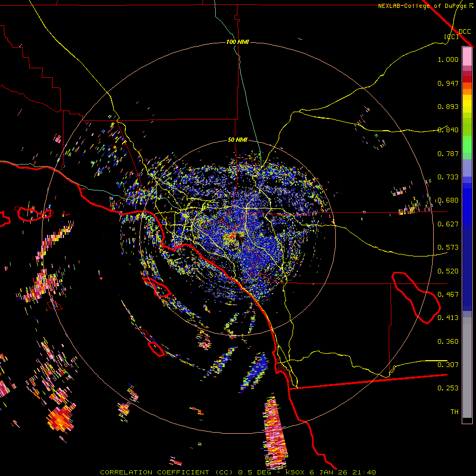
Task: Pick the bright green band beside 0.787
Action: pos(467,145)
